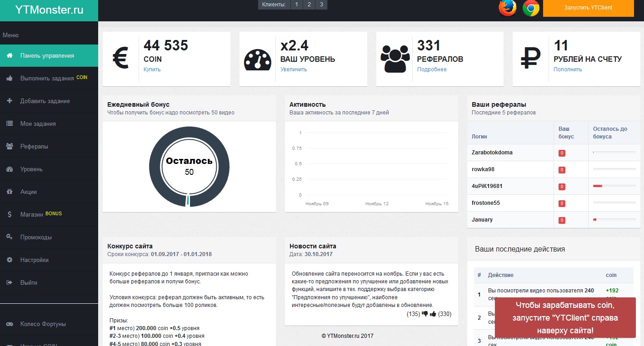Click the x2.4 level value
The image size is (644, 346).
pos(295,45)
